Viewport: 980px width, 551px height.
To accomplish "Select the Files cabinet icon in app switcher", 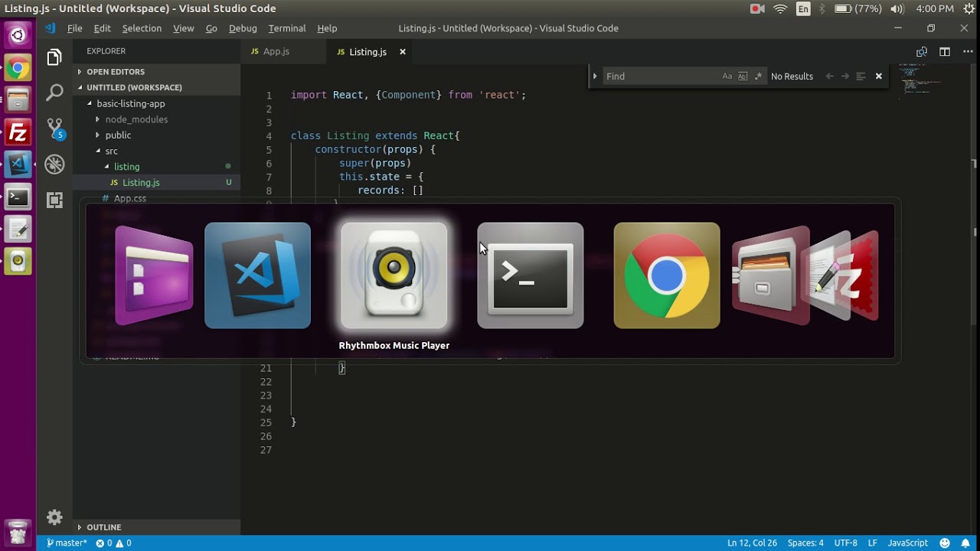I will tap(769, 275).
